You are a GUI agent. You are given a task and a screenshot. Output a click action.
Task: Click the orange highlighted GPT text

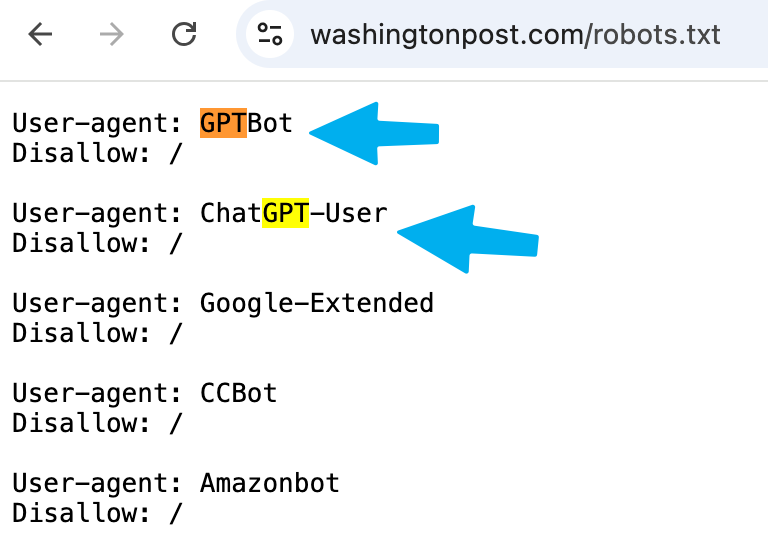(223, 123)
